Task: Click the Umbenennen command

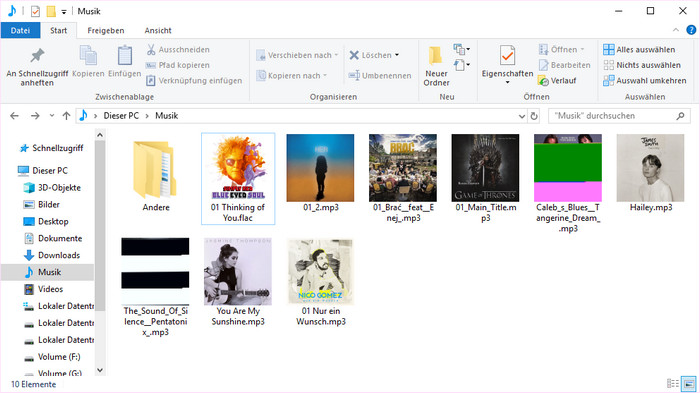Action: click(x=380, y=75)
